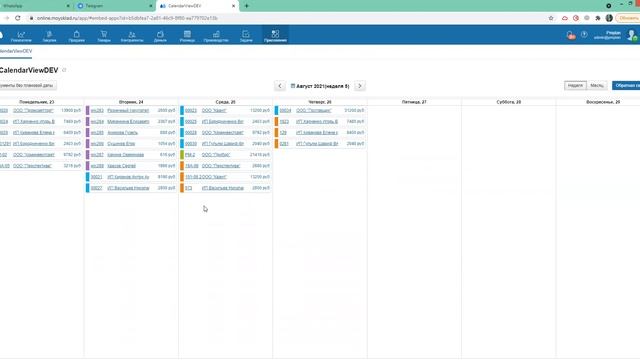Open the Показатели section icon
This screenshot has height=360, width=640.
coord(21,36)
